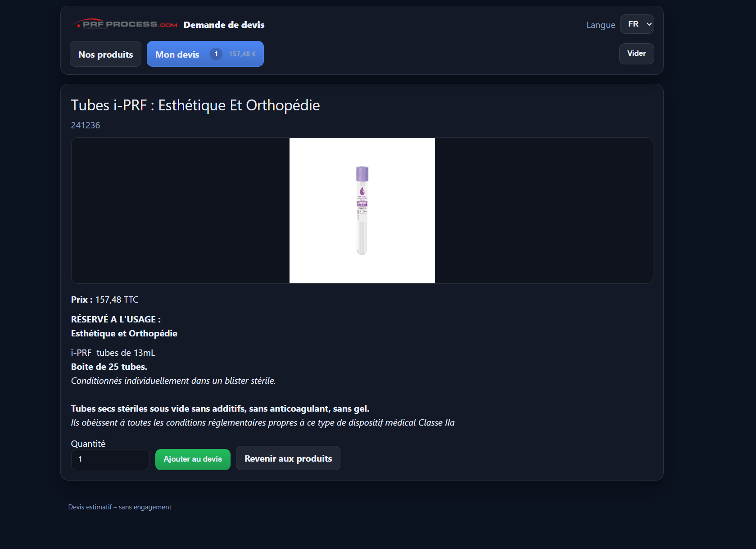This screenshot has width=756, height=549.
Task: Click the i-PRF tube product image
Action: 362,210
